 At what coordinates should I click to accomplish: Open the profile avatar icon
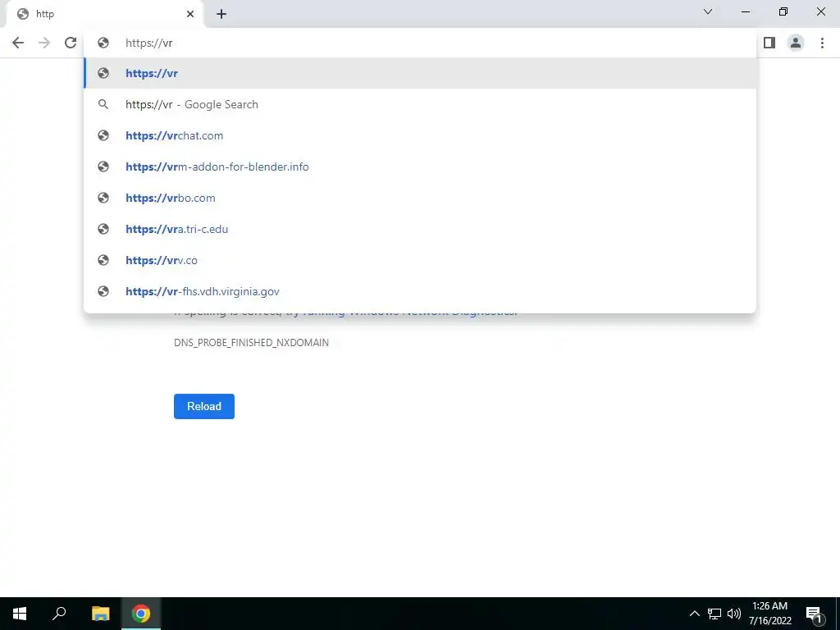coord(796,43)
